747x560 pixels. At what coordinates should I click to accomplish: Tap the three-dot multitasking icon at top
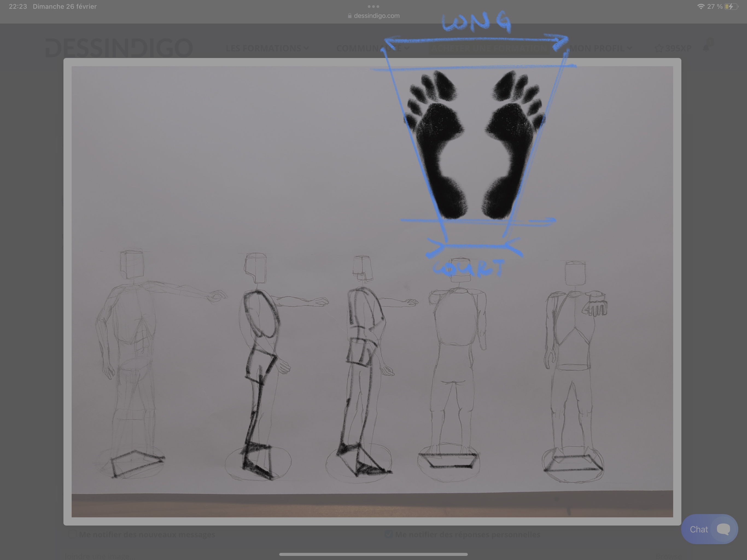click(x=373, y=6)
